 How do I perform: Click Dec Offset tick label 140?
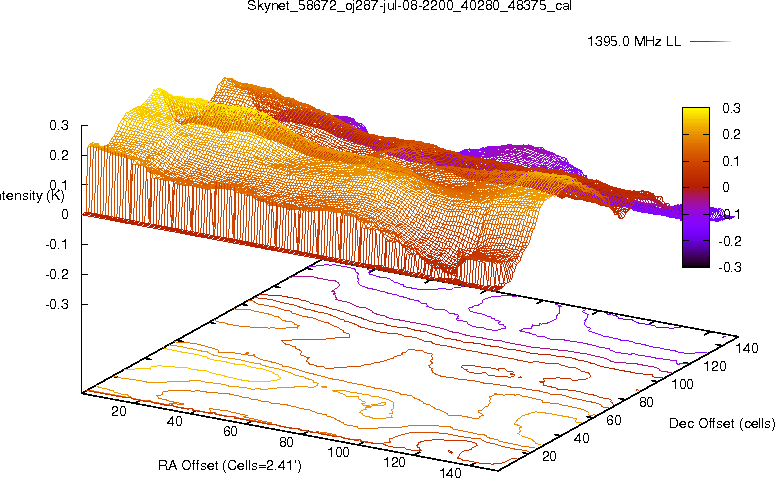coord(747,348)
